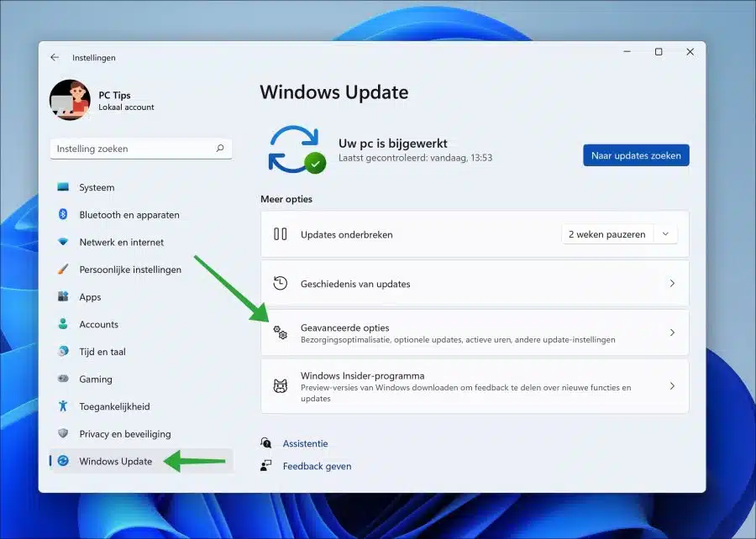This screenshot has height=539, width=756.
Task: Open Toegankelijkheid category
Action: click(141, 406)
